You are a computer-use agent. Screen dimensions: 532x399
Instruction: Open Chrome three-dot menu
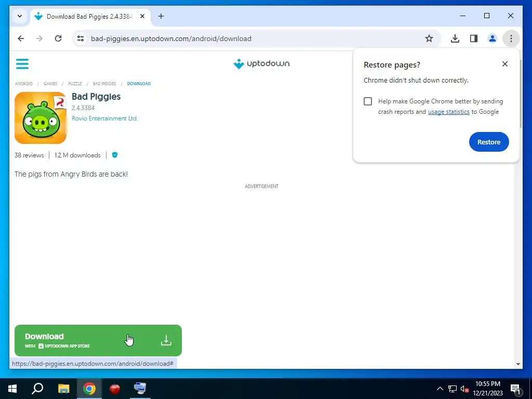click(511, 38)
